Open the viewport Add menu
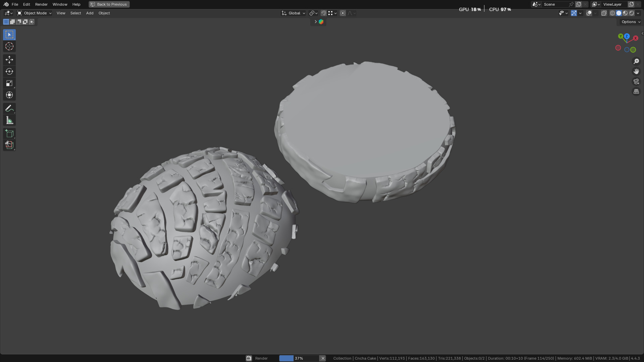 pyautogui.click(x=90, y=13)
